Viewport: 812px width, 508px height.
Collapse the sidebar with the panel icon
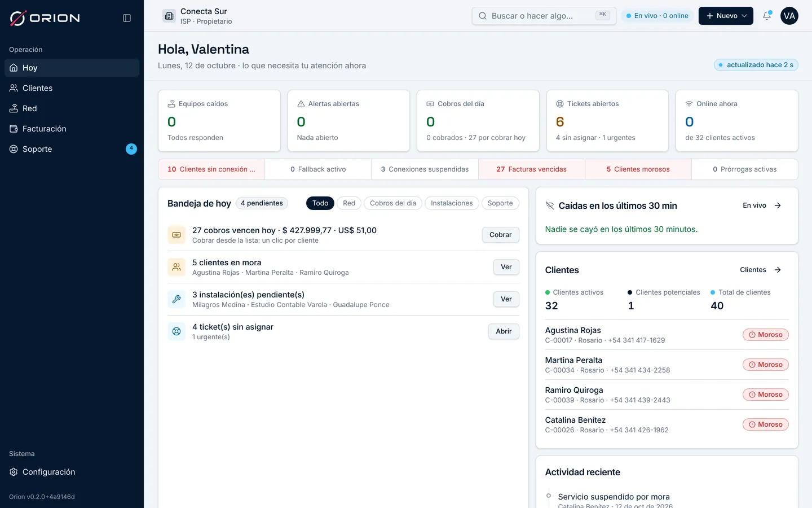(127, 18)
